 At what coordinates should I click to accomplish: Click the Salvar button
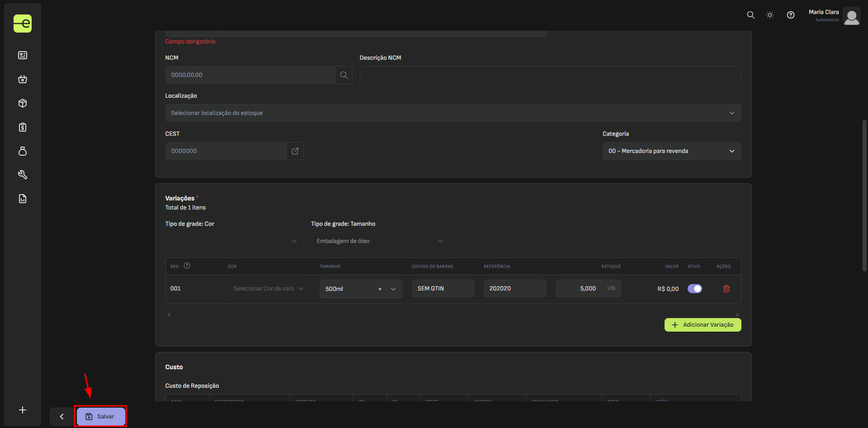click(x=100, y=416)
